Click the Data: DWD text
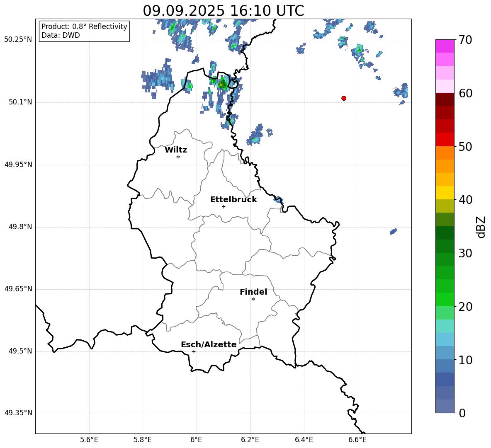This screenshot has width=491, height=448. coord(61,35)
